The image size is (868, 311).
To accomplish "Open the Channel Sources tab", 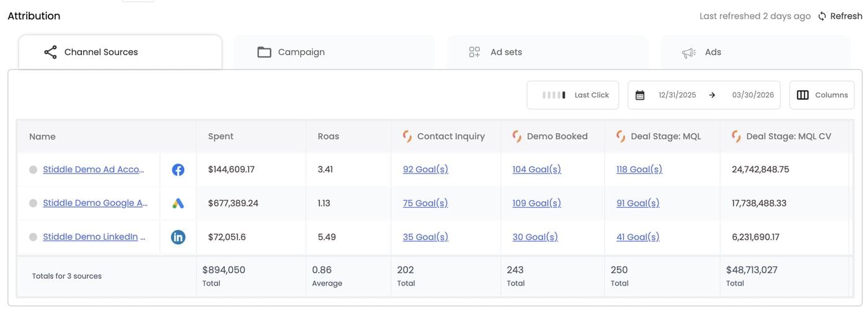I will click(120, 52).
